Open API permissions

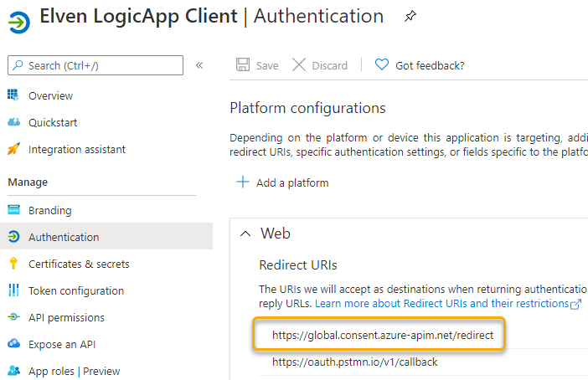(66, 318)
